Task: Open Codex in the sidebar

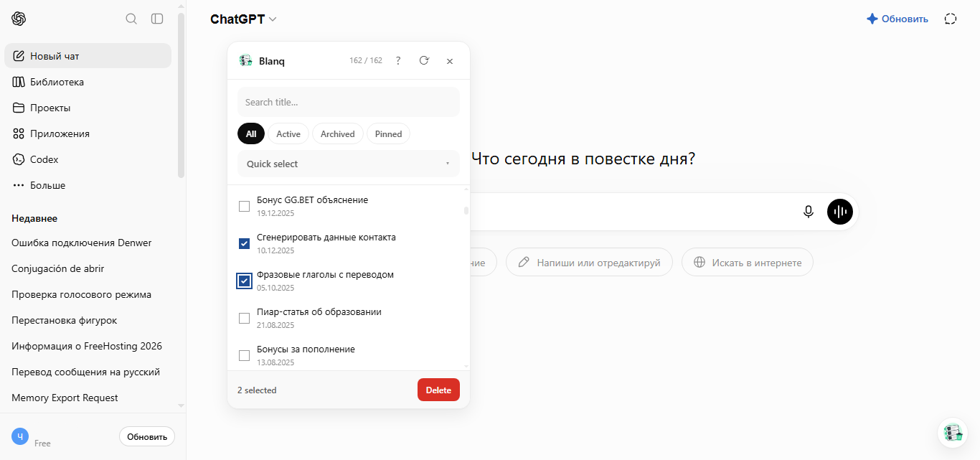Action: pos(88,159)
